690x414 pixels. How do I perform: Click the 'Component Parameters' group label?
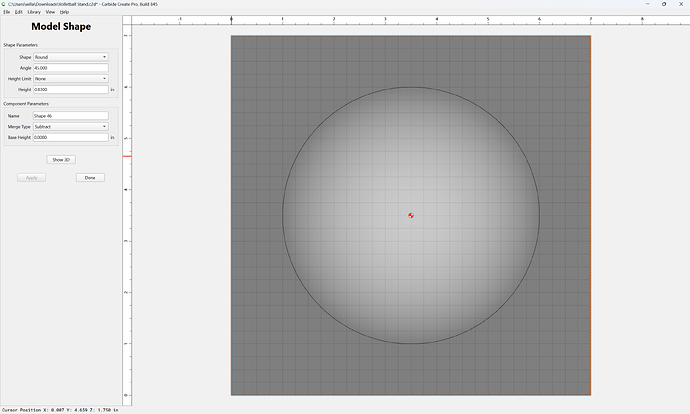(26, 104)
